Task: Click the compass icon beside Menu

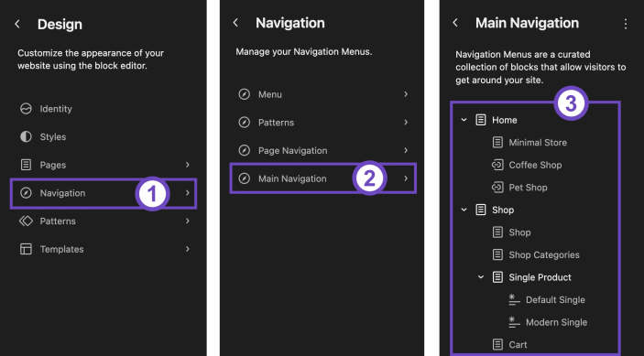Action: (245, 94)
